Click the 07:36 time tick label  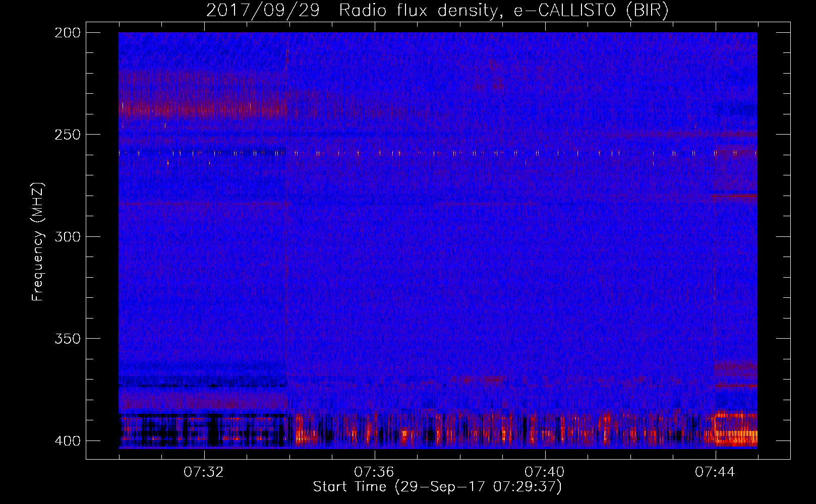click(374, 472)
